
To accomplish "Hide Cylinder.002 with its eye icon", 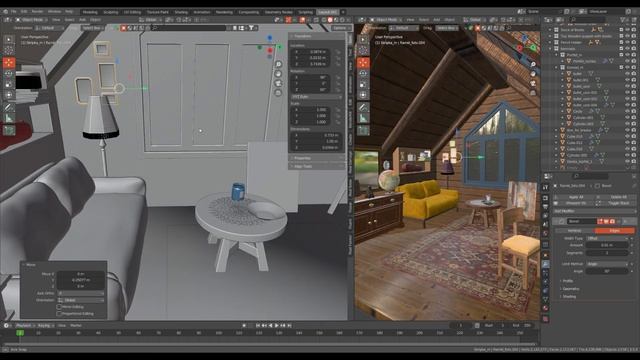I will (627, 155).
